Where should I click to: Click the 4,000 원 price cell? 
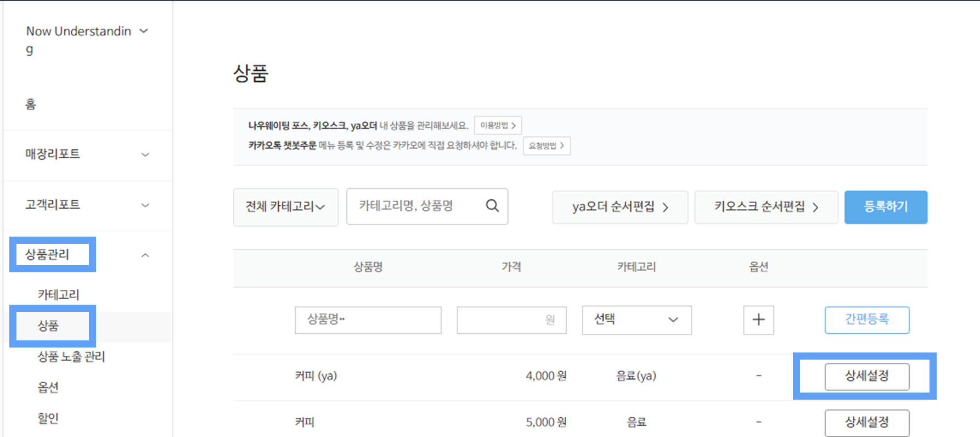546,376
